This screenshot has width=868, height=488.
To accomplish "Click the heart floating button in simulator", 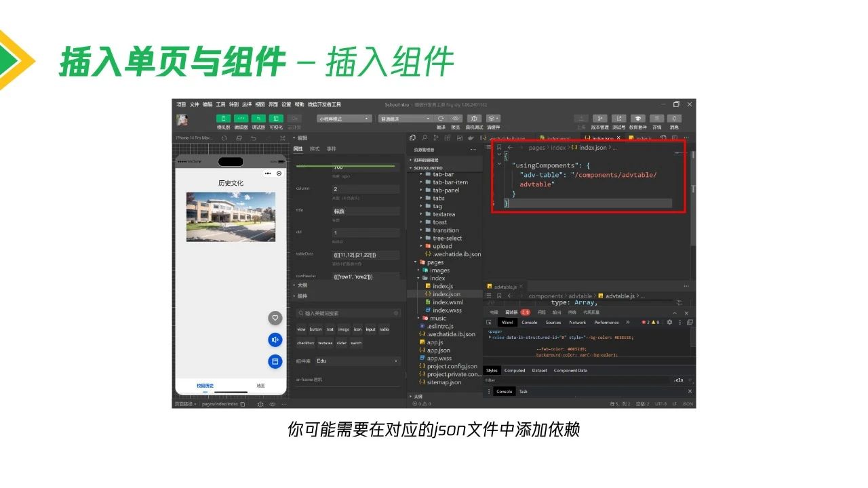I will pyautogui.click(x=275, y=318).
